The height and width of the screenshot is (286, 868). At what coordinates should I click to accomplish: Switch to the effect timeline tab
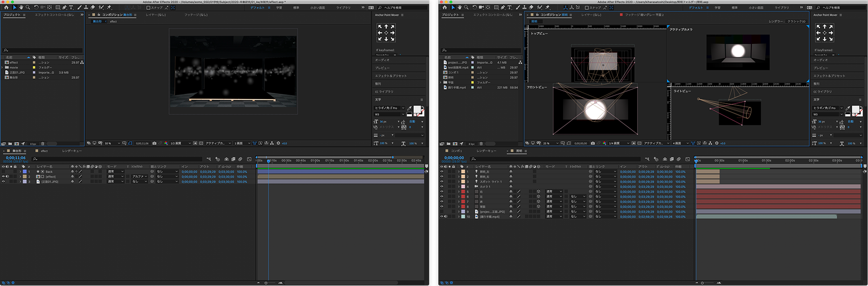pyautogui.click(x=44, y=151)
